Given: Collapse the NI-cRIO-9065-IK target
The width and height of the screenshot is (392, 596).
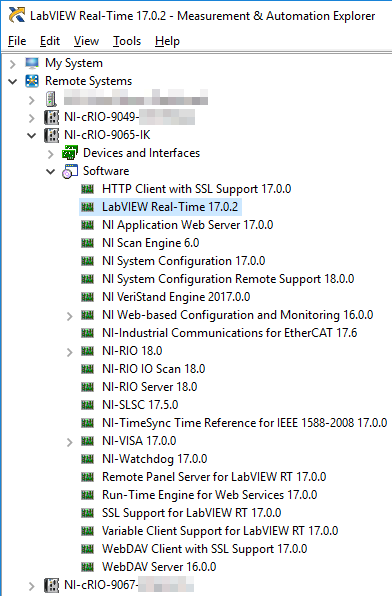Looking at the screenshot, I should pos(32,135).
